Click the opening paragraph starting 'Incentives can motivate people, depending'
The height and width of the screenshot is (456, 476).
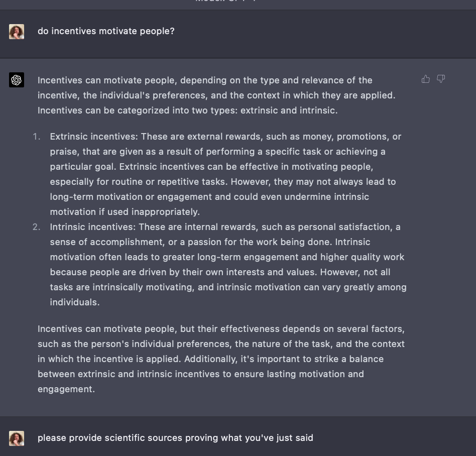click(216, 95)
